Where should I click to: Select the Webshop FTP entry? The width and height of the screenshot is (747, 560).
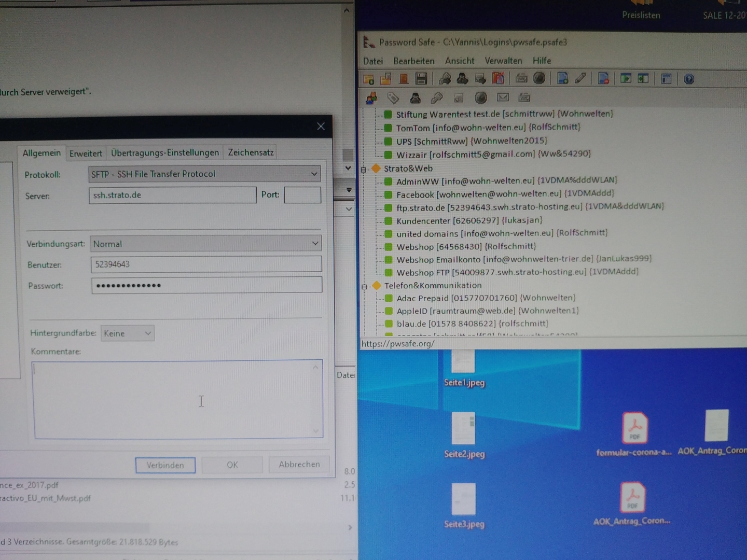511,272
